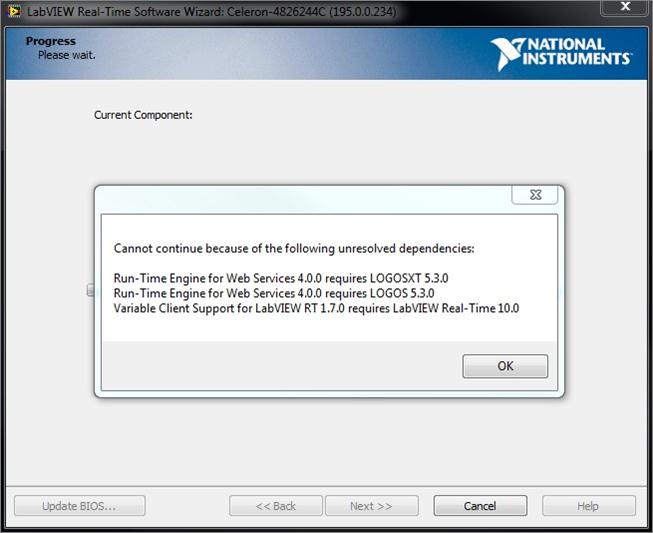Click the << Back button
The height and width of the screenshot is (533, 653).
point(276,506)
